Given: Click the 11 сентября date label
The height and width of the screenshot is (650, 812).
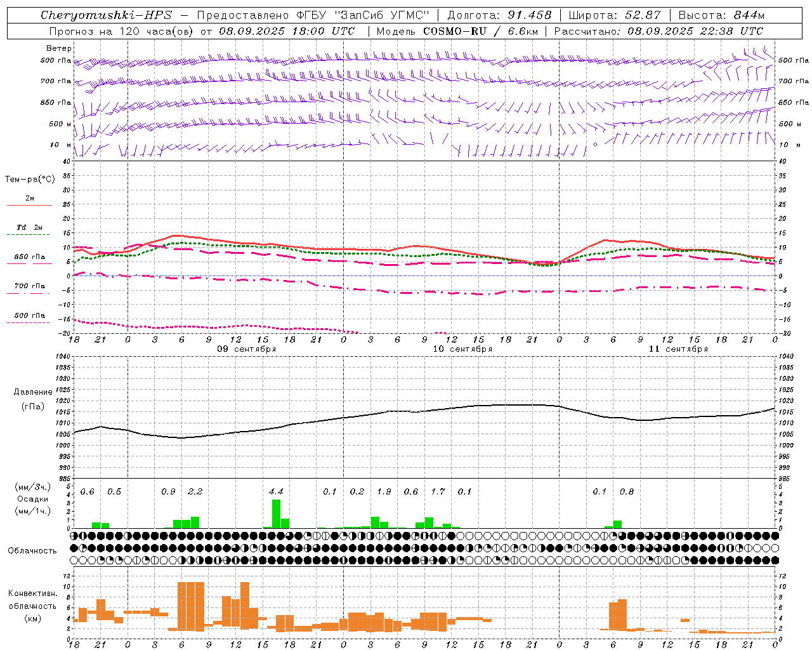Looking at the screenshot, I should tap(678, 349).
